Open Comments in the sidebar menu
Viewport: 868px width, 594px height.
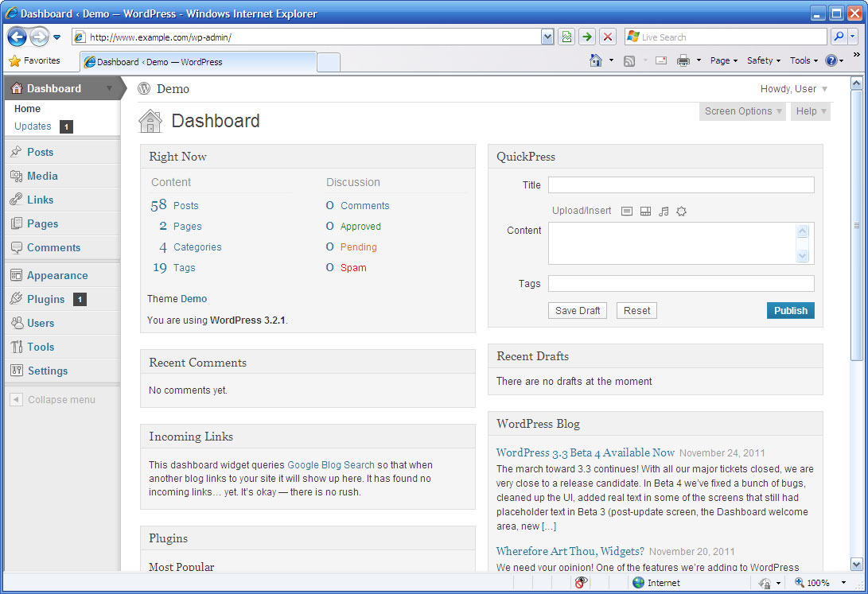[x=53, y=247]
